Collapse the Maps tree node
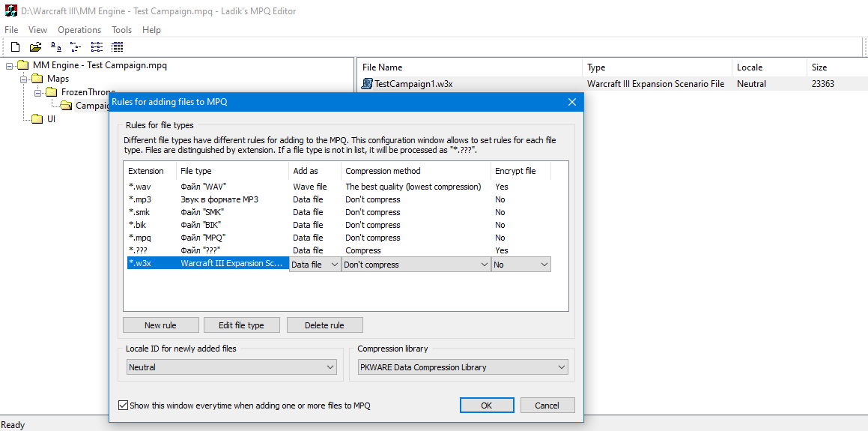This screenshot has height=431, width=868. click(x=23, y=79)
